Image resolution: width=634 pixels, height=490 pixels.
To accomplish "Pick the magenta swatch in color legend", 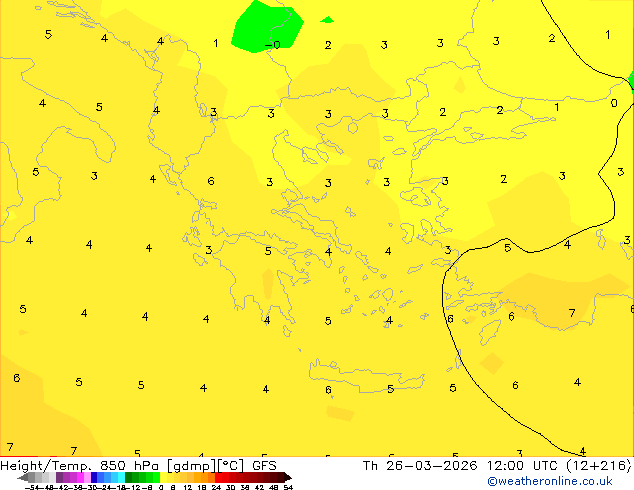I will (80, 477).
